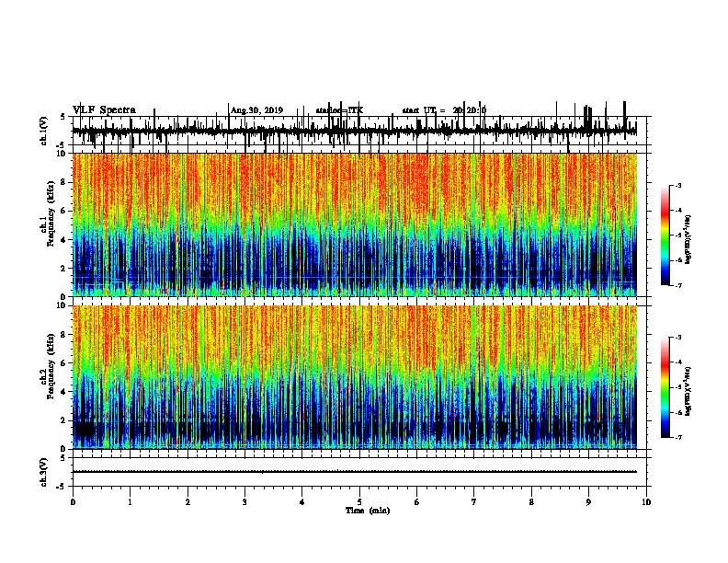728x563 pixels.
Task: Click the time axis tick label "3"
Action: (x=245, y=502)
